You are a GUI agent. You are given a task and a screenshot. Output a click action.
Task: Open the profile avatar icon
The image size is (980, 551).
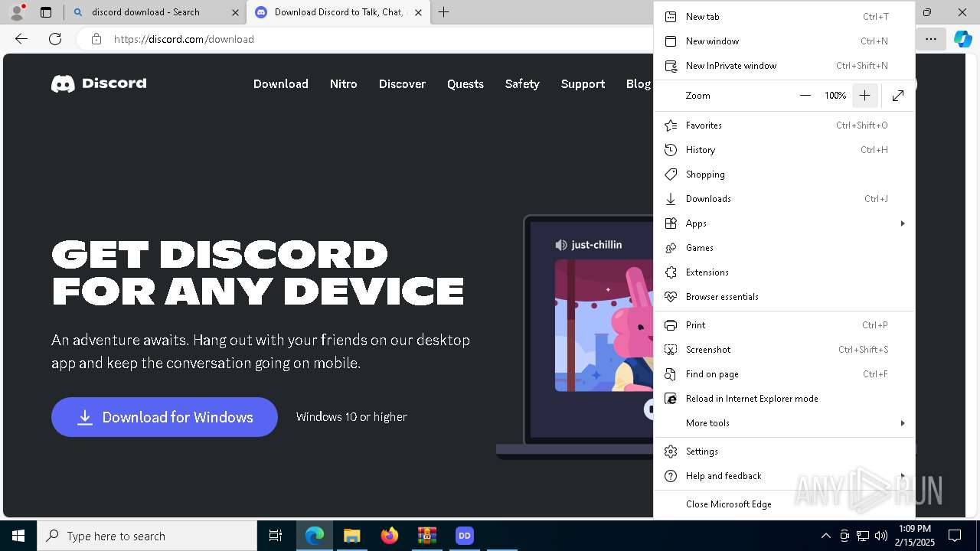tap(17, 12)
